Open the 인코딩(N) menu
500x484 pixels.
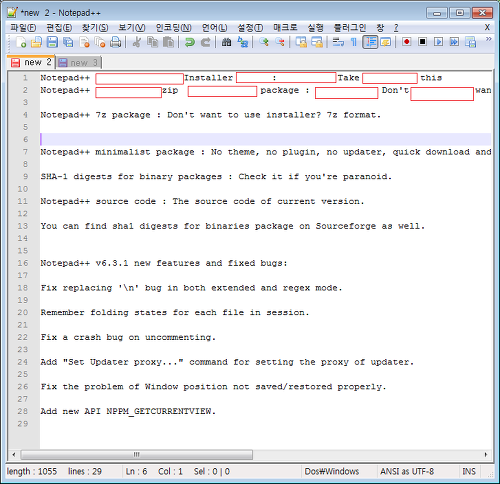pos(173,28)
